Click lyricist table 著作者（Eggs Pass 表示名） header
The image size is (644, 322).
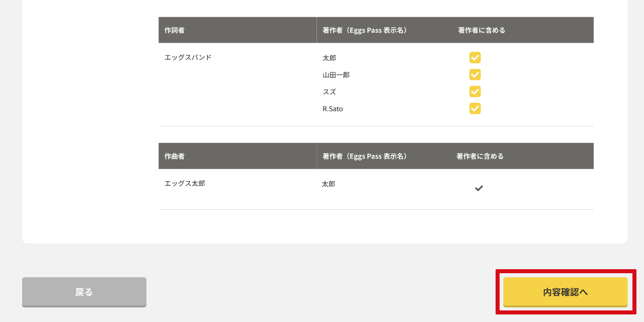point(365,30)
